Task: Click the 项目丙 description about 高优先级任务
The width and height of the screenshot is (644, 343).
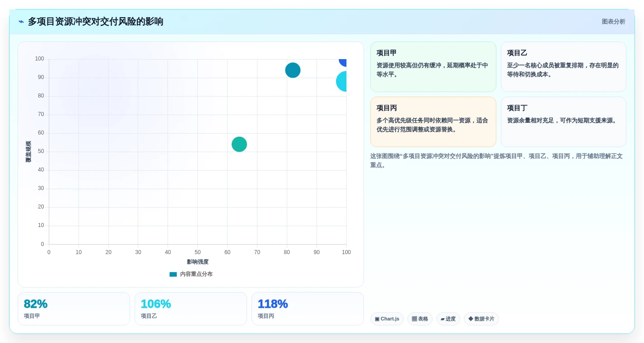Action: (432, 125)
